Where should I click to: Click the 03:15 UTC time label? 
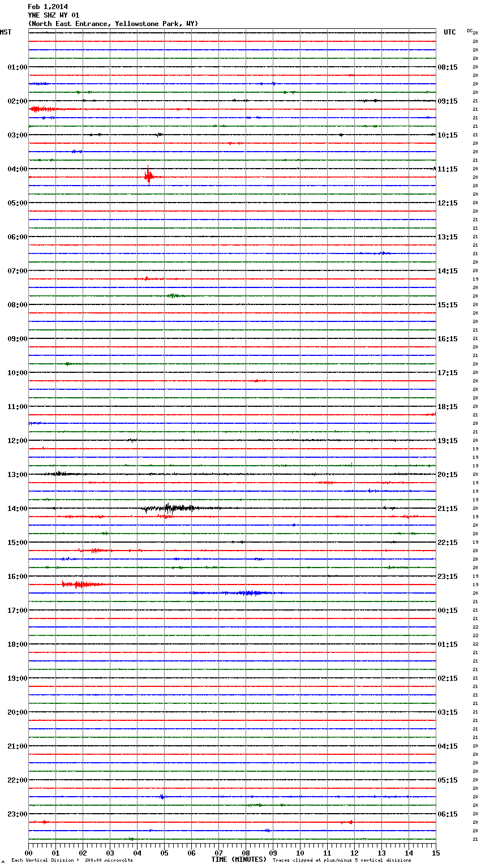[x=448, y=712]
